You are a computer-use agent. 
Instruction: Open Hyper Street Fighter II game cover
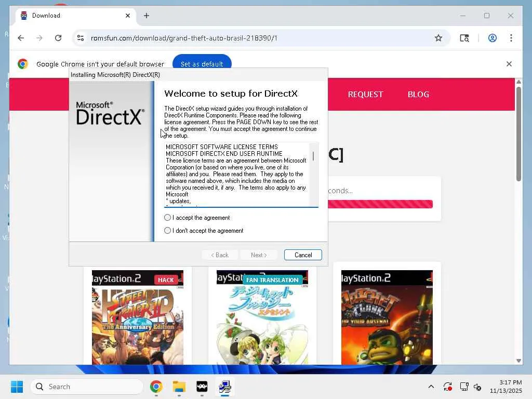click(x=137, y=317)
